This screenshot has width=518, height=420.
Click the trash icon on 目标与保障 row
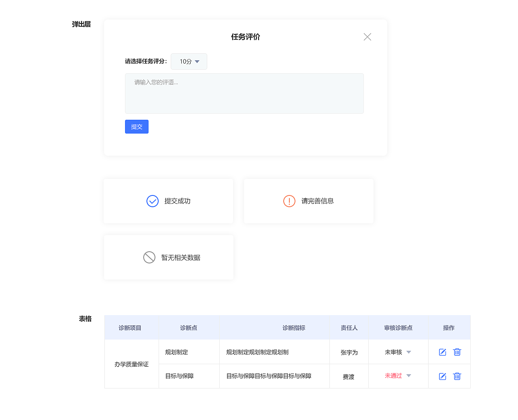[457, 376]
